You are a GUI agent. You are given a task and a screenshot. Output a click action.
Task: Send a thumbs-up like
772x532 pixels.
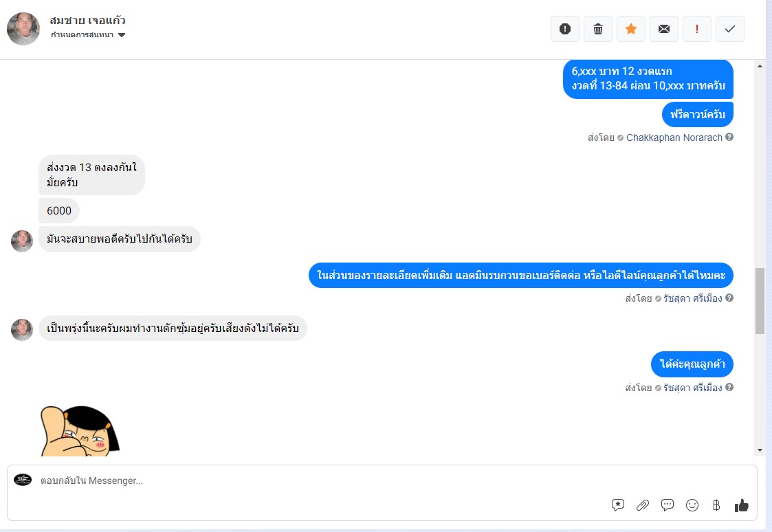click(742, 505)
